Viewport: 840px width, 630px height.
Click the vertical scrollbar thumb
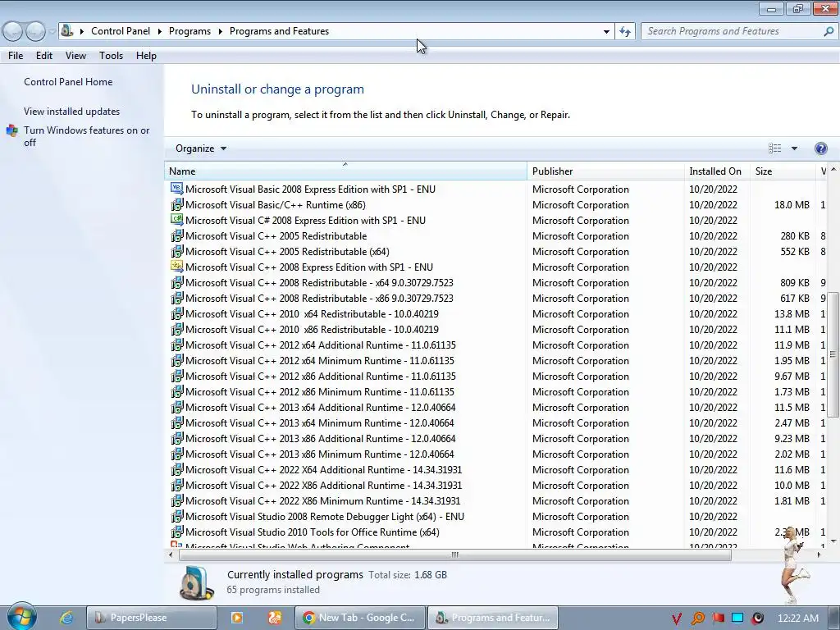833,354
